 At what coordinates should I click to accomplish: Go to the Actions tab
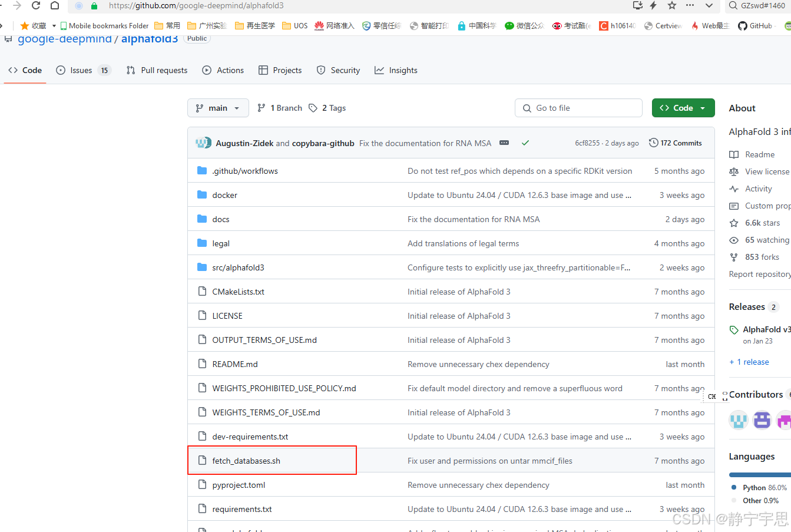click(223, 70)
